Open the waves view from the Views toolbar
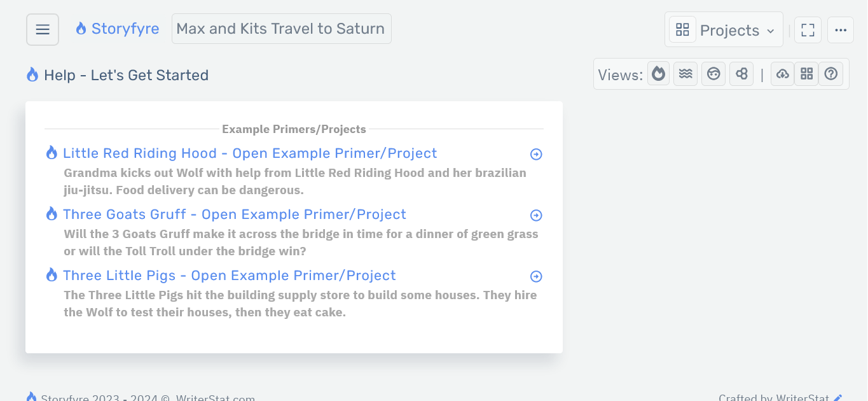Viewport: 868px width, 401px height. pos(685,73)
